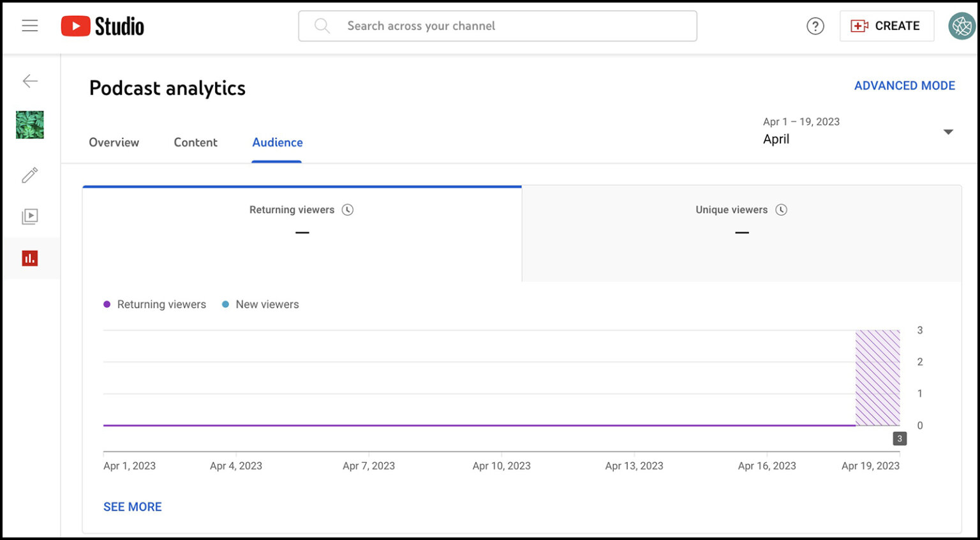Click clock icon beside Returning viewers
Viewport: 980px width, 540px height.
[x=348, y=210]
